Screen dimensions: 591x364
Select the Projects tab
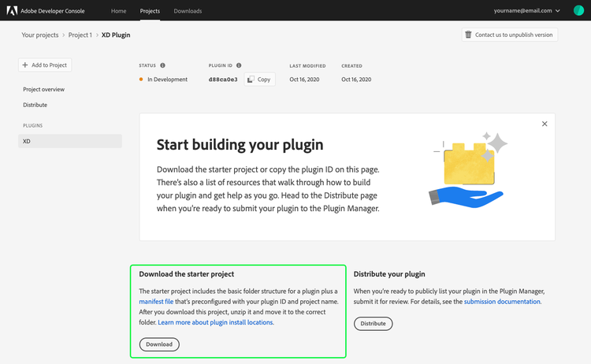pos(150,11)
